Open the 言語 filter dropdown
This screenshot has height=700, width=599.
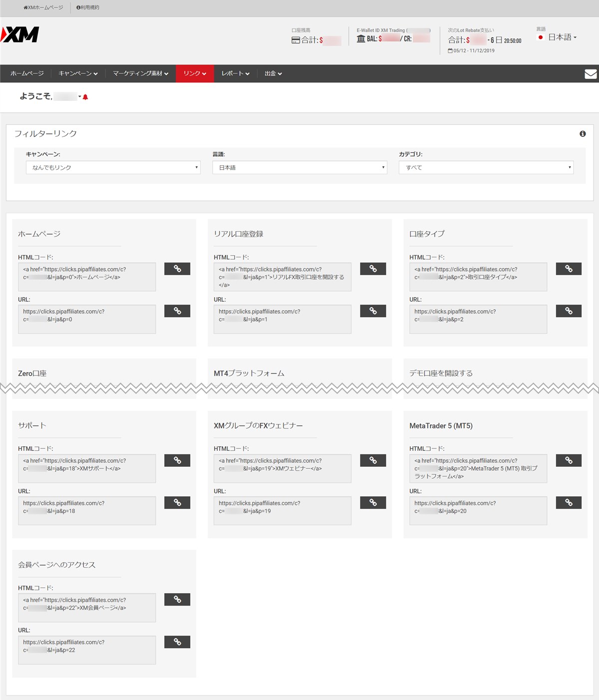[299, 167]
